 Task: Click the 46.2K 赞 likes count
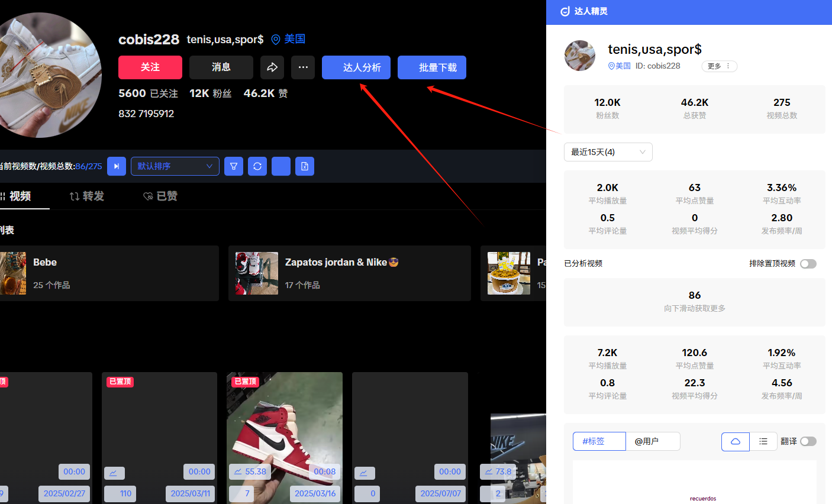[266, 93]
